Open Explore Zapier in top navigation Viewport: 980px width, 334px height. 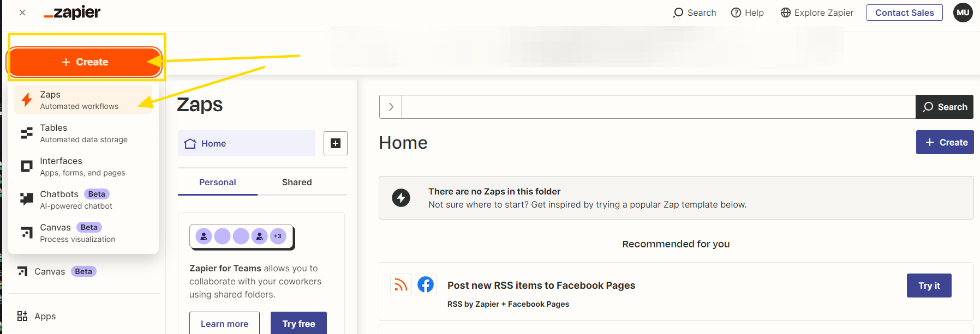tap(817, 13)
